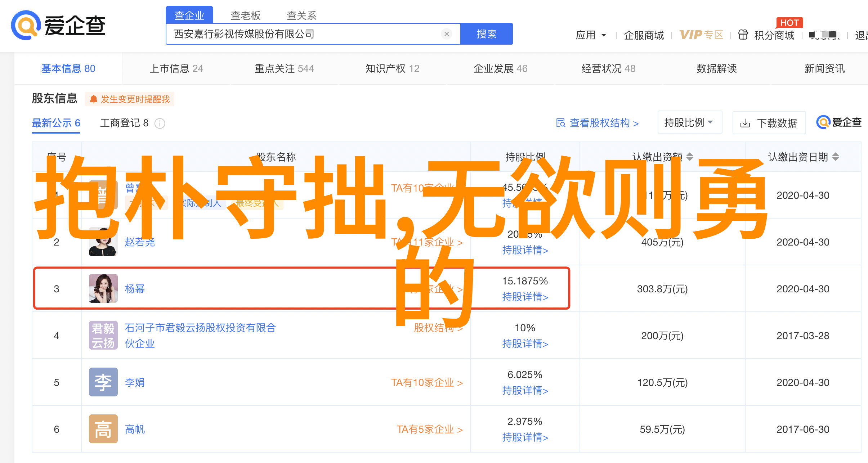Click 赵若尧's TA有11家企业 link

427,242
